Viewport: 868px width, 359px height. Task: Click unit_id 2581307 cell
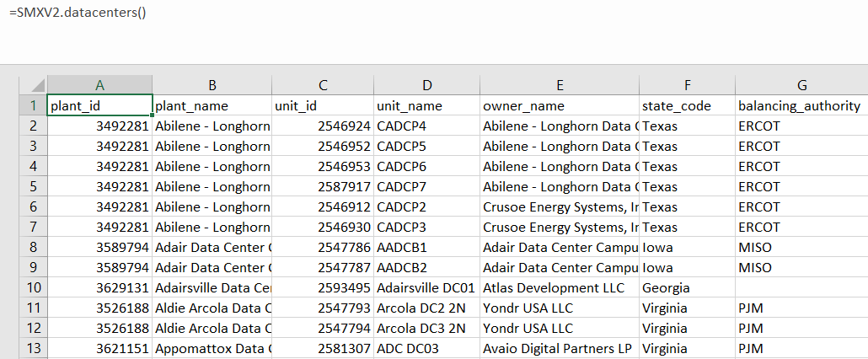coord(324,348)
